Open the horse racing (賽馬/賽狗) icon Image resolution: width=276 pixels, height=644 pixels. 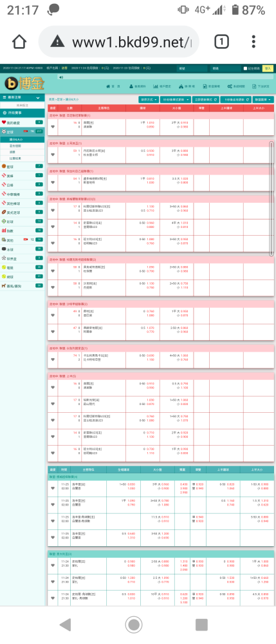[x=4, y=285]
